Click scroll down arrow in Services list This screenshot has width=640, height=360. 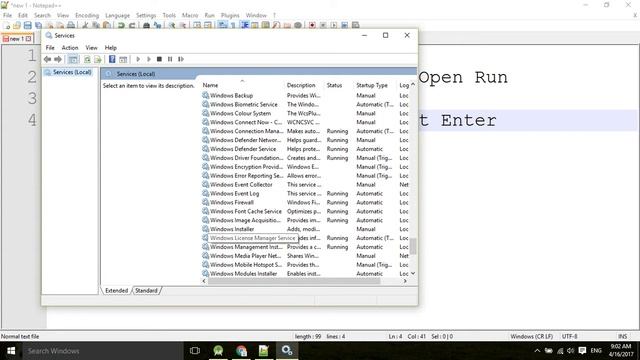coord(413,273)
